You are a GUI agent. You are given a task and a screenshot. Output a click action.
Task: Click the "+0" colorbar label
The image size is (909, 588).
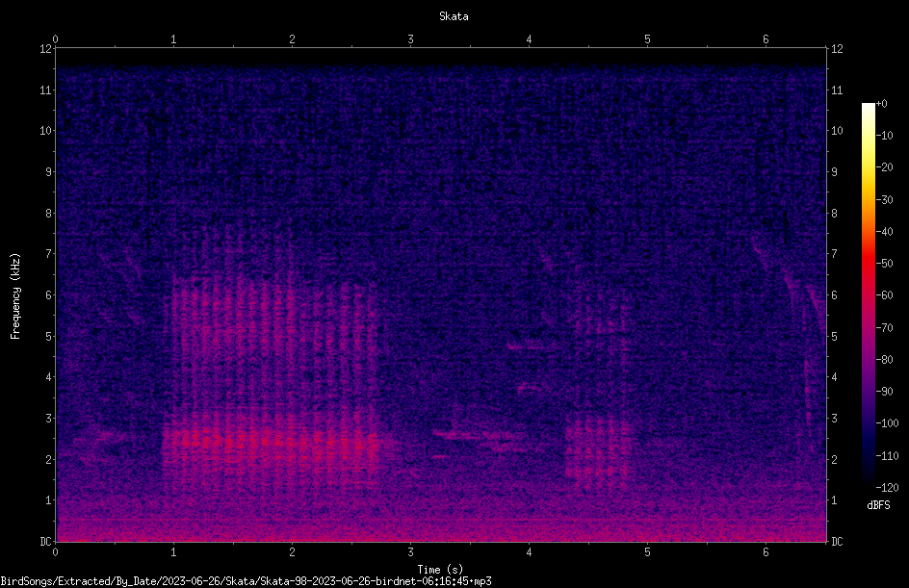(881, 104)
